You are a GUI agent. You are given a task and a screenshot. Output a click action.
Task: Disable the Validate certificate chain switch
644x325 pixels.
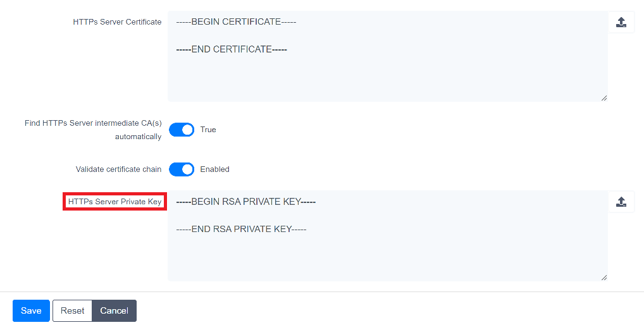182,169
